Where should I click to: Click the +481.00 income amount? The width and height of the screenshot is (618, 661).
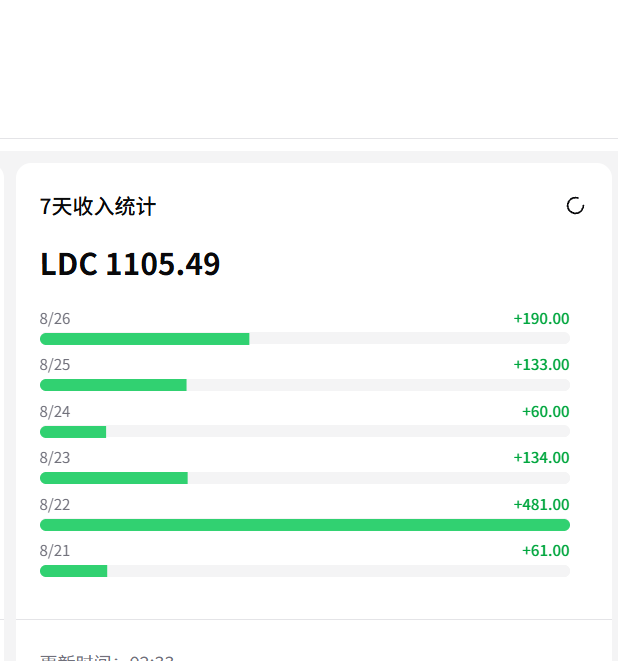point(541,505)
